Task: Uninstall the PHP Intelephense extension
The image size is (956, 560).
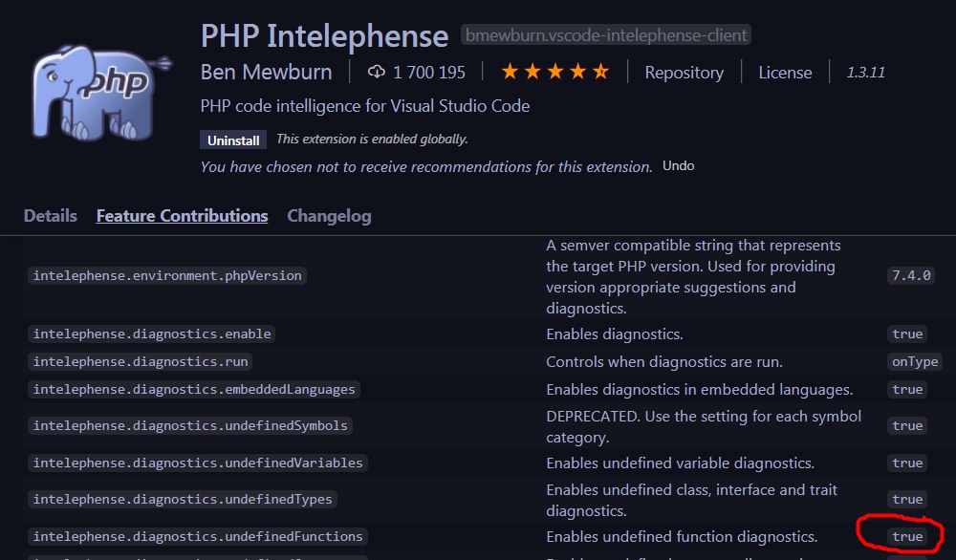Action: (x=233, y=140)
